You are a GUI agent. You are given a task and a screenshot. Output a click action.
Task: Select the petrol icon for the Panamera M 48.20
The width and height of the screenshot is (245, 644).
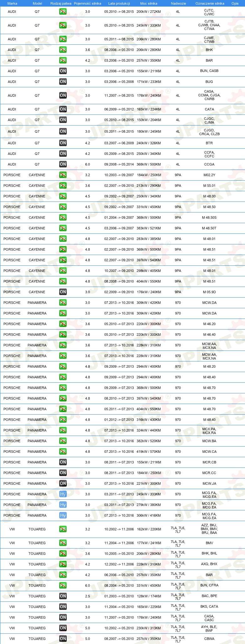pyautogui.click(x=63, y=367)
